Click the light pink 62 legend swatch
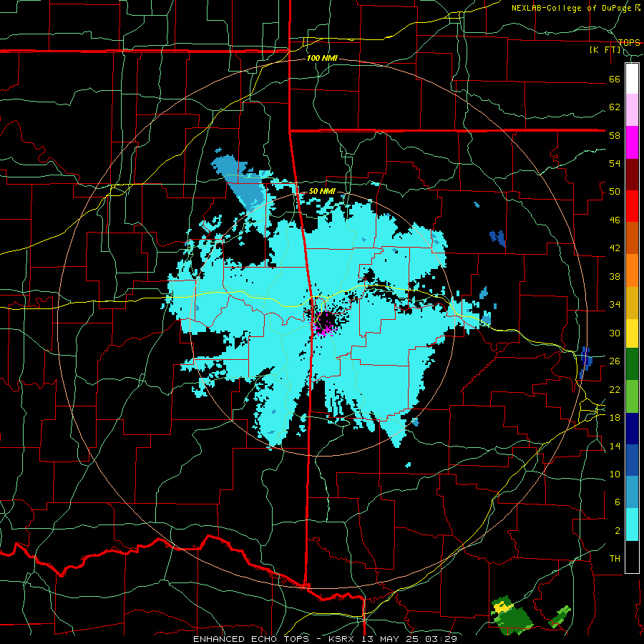Image resolution: width=644 pixels, height=644 pixels. (632, 110)
